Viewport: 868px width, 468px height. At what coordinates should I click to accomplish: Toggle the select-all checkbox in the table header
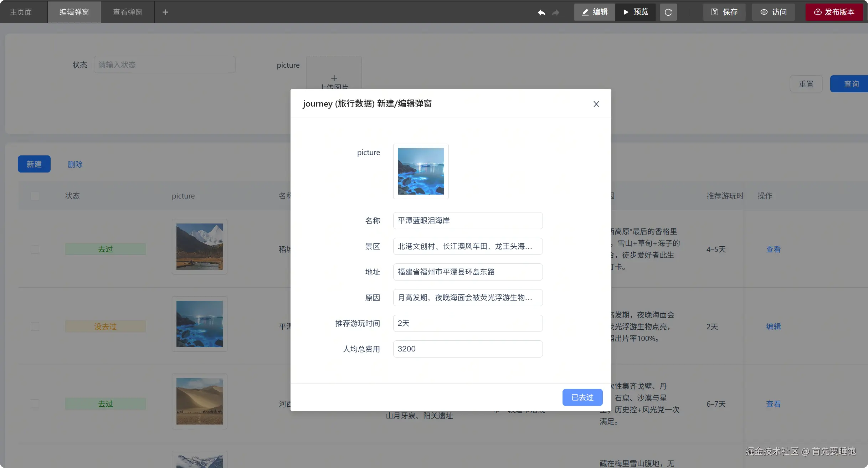(35, 196)
